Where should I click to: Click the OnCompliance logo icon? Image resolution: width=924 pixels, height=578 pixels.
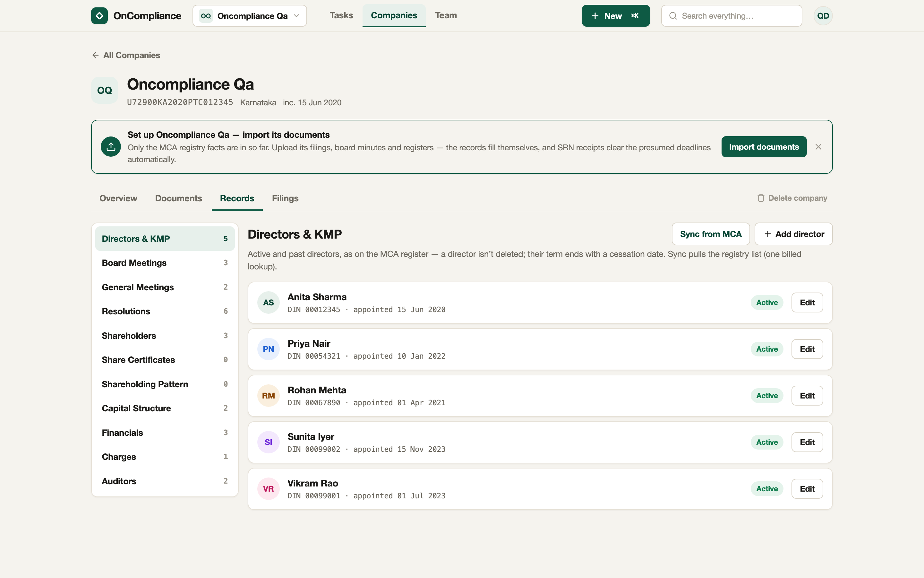[x=99, y=16]
